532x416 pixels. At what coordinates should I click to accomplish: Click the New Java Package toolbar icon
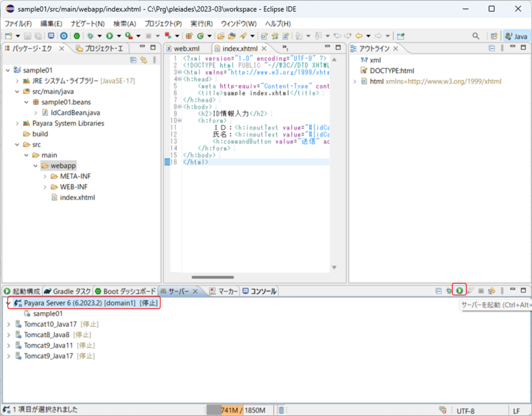pyautogui.click(x=189, y=36)
